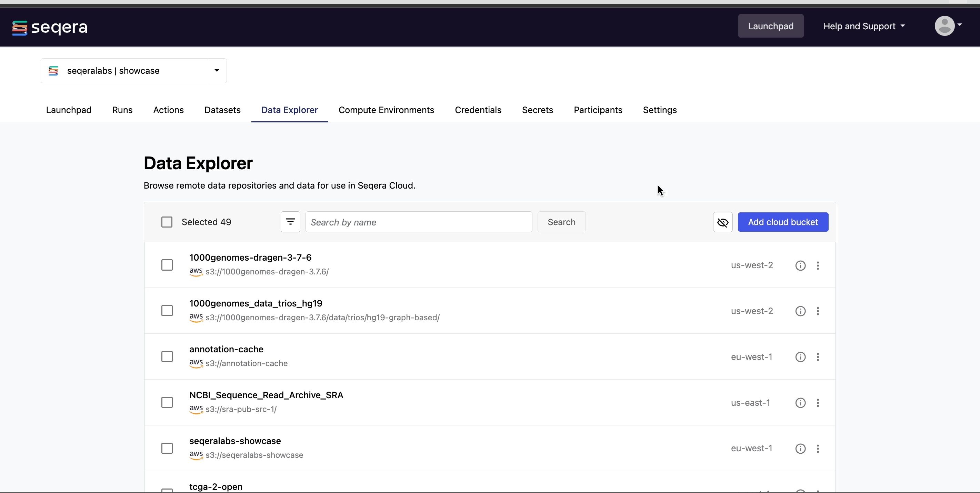Focus the Search by name field

pyautogui.click(x=419, y=222)
